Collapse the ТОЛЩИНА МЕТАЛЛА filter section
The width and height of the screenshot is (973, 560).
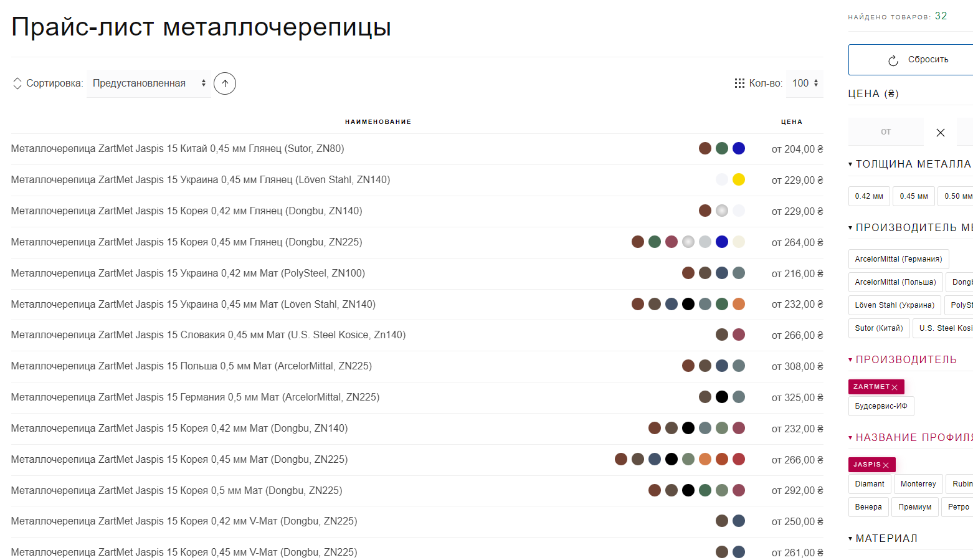point(909,164)
